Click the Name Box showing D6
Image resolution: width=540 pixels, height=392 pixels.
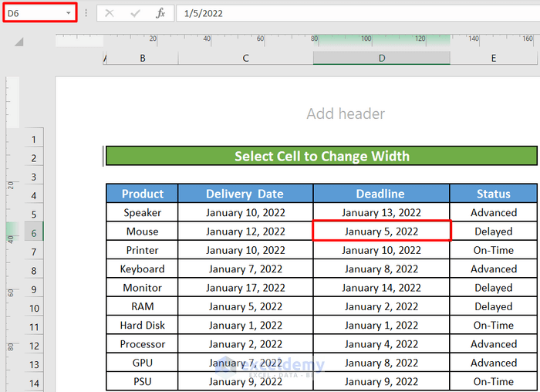click(x=35, y=13)
